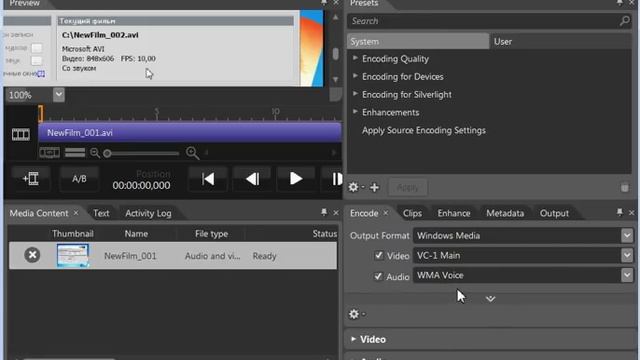The image size is (640, 360).
Task: Click the Thumbnail column header
Action: 73,234
